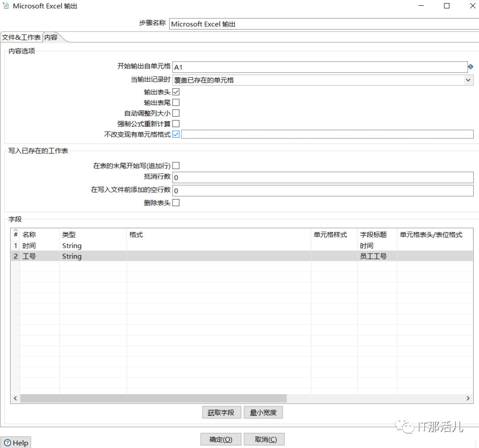Viewport: 479px width, 448px height.
Task: Open the Help button
Action: point(16,443)
